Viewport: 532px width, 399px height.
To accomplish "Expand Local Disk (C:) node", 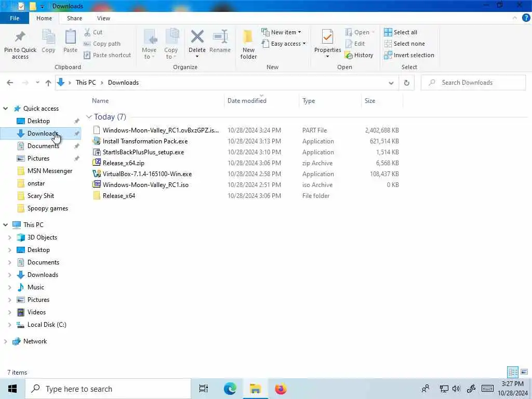I will pyautogui.click(x=9, y=325).
